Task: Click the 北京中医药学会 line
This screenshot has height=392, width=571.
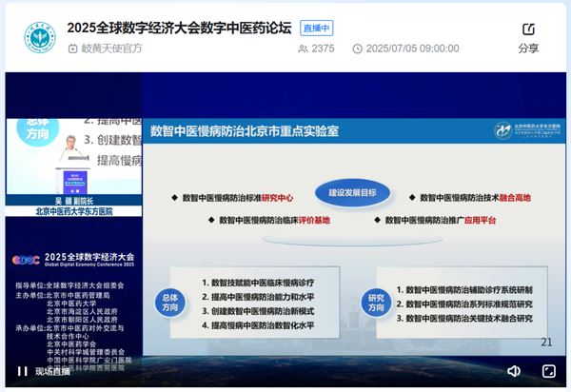Action: pyautogui.click(x=71, y=344)
